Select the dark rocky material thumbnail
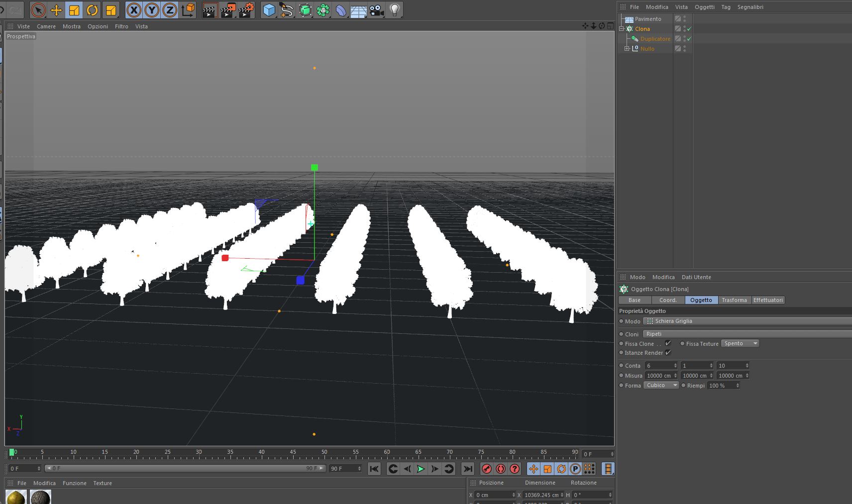Viewport: 852px width, 504px height. (40, 497)
